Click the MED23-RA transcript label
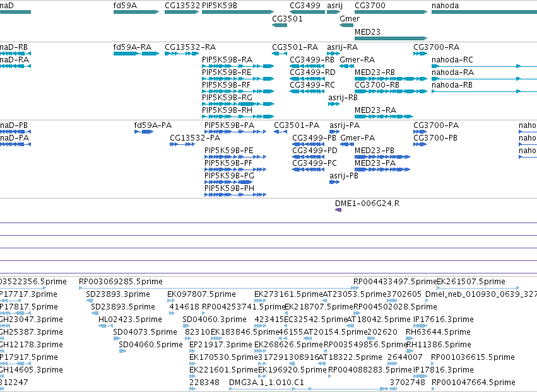The height and width of the screenshot is (392, 537). coord(375,110)
